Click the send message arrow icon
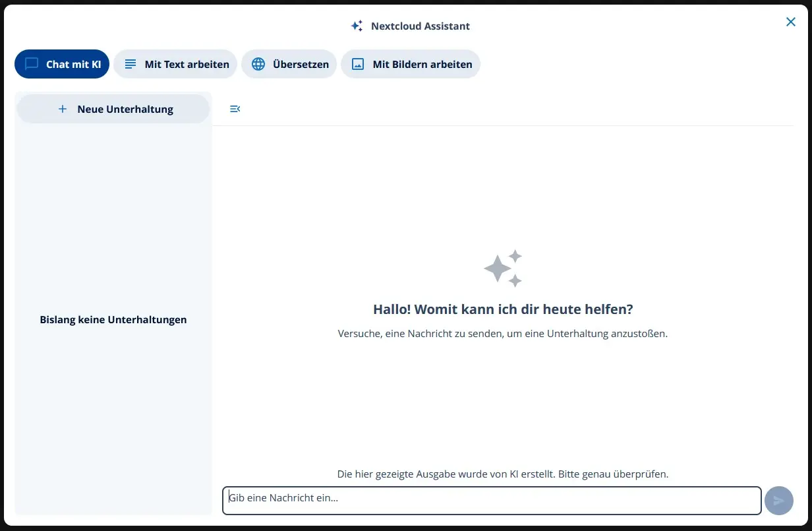 (x=778, y=500)
